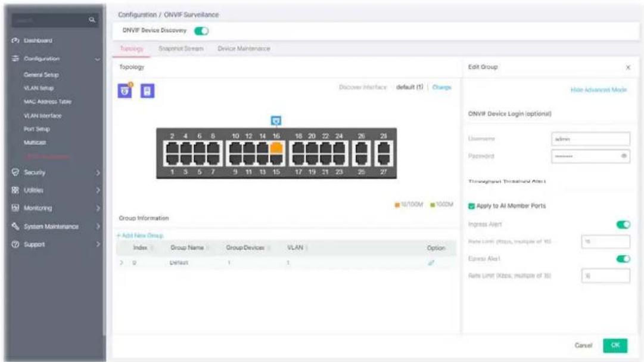Click the Index column header
The width and height of the screenshot is (644, 362).
coord(140,247)
